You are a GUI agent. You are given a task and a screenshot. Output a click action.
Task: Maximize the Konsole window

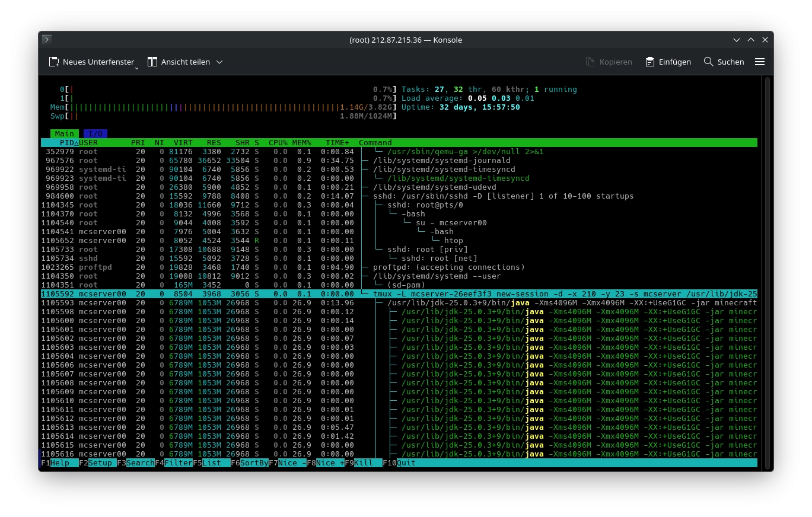pos(751,40)
